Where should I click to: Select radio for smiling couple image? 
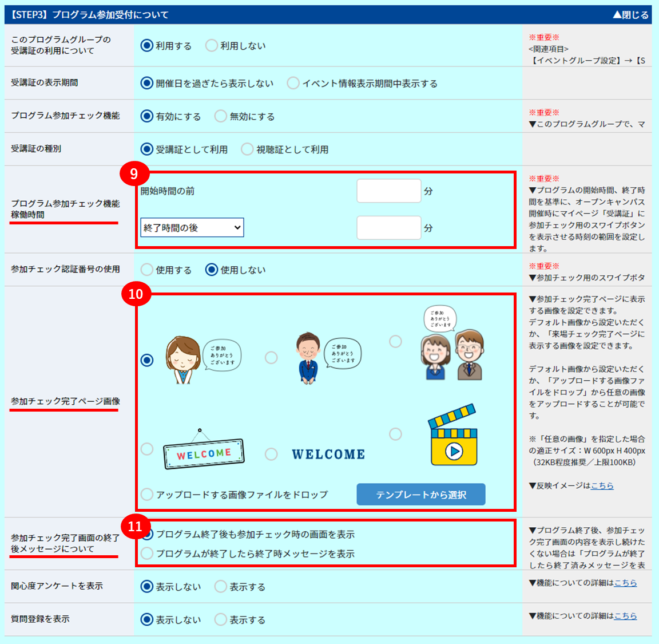tap(395, 341)
